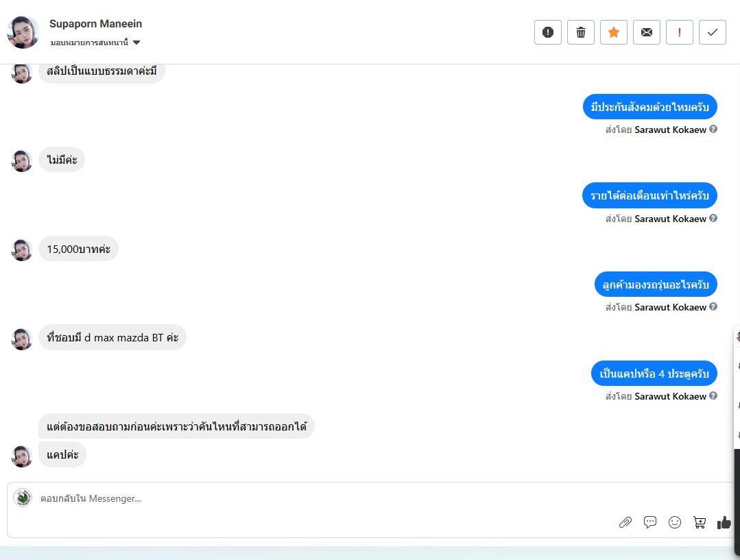Viewport: 740px width, 560px height.
Task: Mark conversation unread with envelope icon
Action: [x=647, y=32]
